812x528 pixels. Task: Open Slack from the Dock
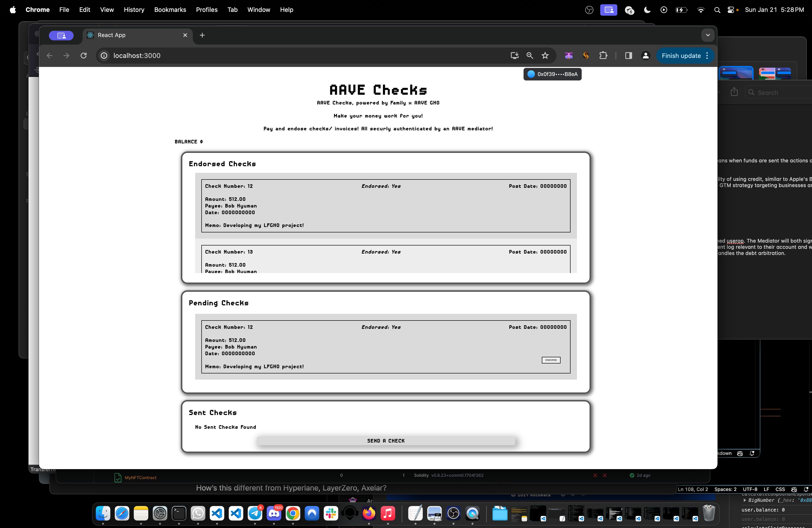[x=331, y=513]
